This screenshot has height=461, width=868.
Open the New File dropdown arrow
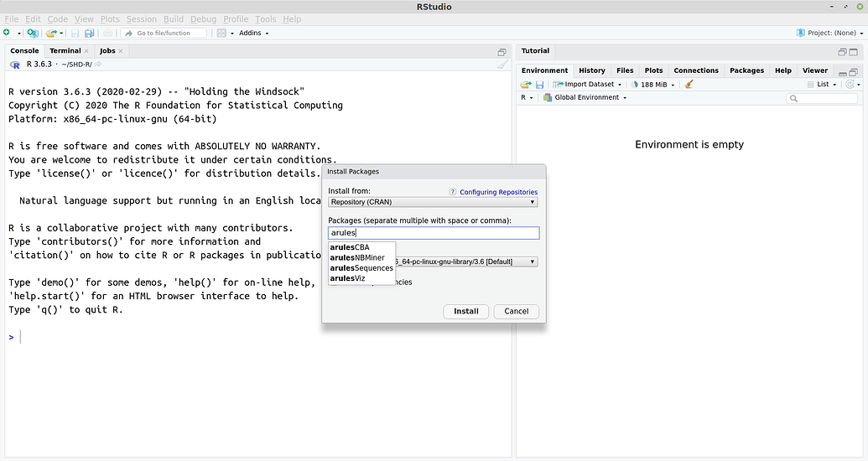(18, 34)
